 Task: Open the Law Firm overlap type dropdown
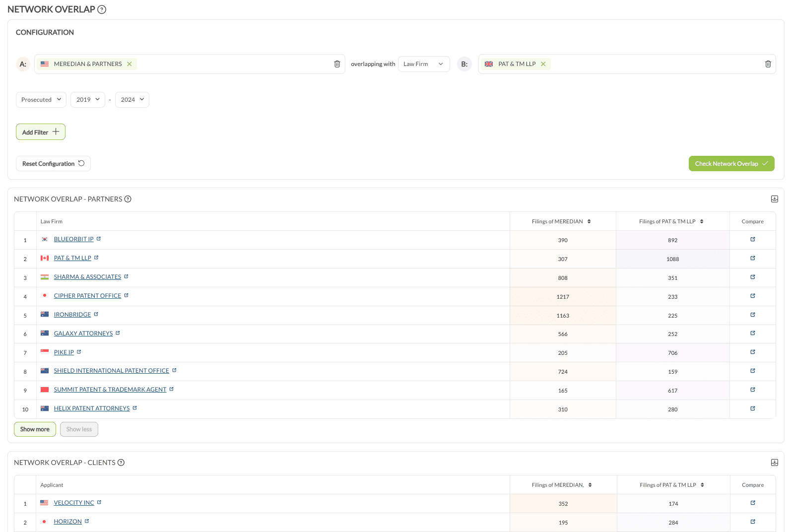(424, 64)
